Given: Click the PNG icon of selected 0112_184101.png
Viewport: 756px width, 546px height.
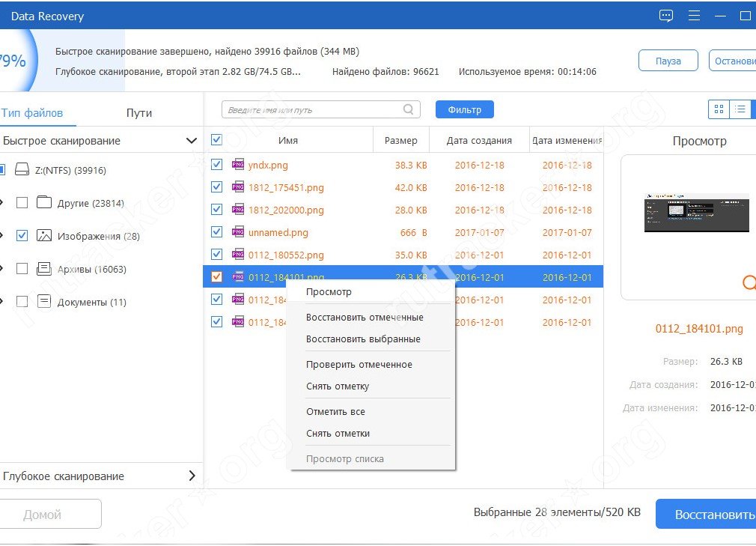Looking at the screenshot, I should [x=238, y=276].
